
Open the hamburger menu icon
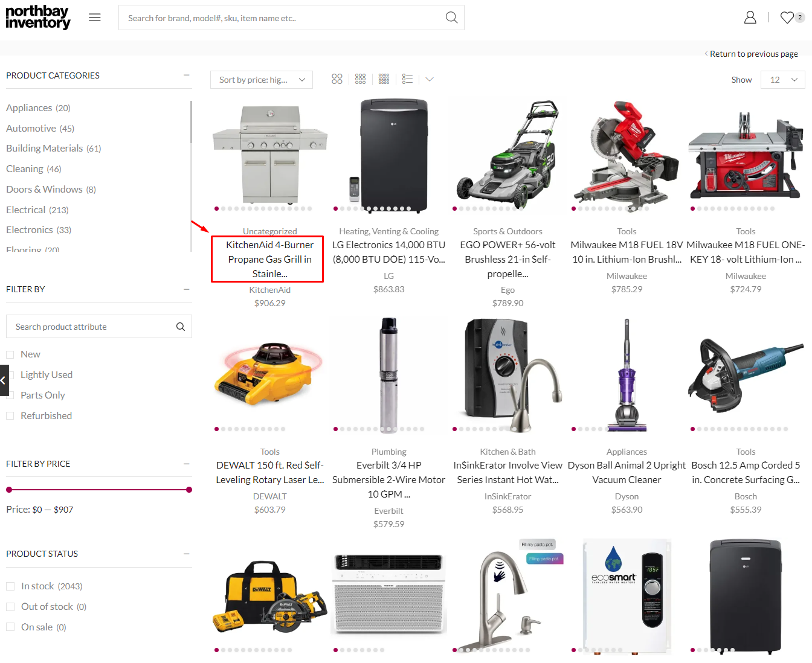coord(94,18)
